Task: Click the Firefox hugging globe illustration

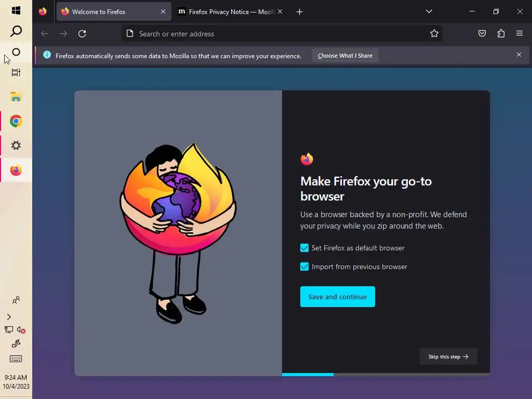Action: pos(178,233)
